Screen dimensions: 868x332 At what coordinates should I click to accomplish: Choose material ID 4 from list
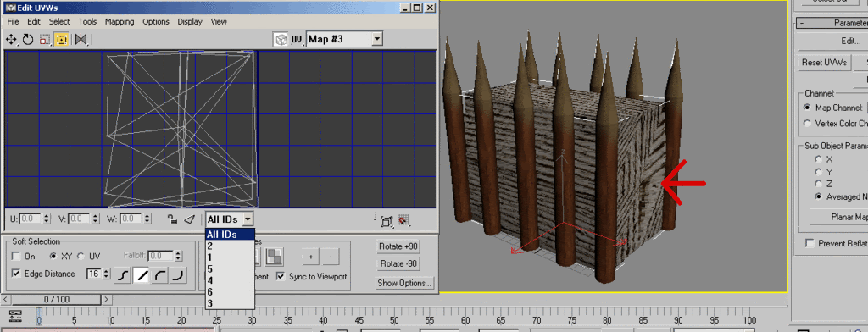(230, 280)
